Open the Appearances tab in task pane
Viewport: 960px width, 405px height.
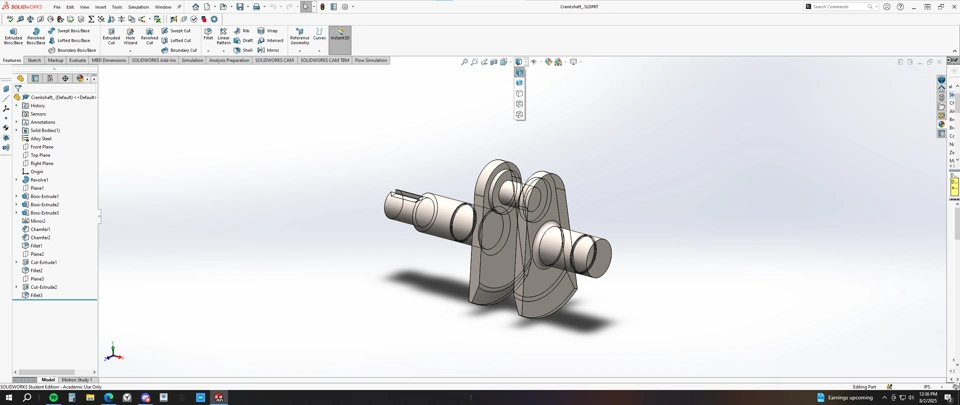click(x=942, y=124)
